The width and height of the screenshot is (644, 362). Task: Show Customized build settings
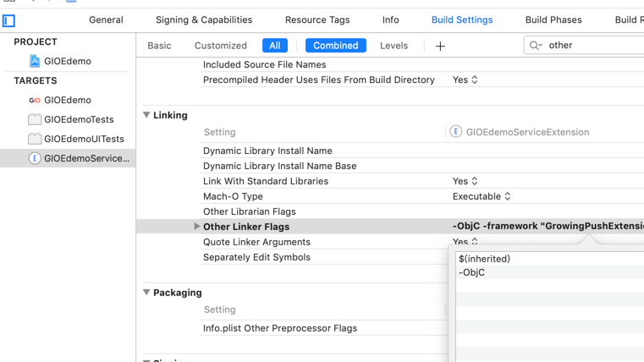[221, 46]
